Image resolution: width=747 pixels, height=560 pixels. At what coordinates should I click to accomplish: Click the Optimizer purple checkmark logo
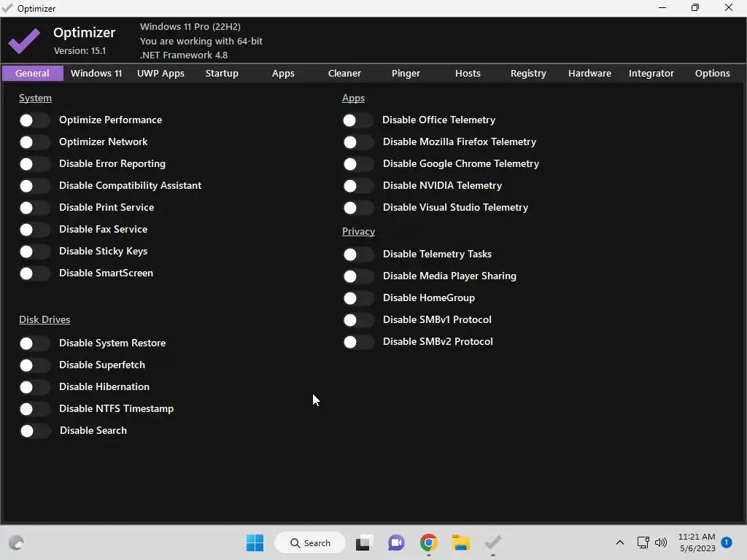click(x=24, y=41)
